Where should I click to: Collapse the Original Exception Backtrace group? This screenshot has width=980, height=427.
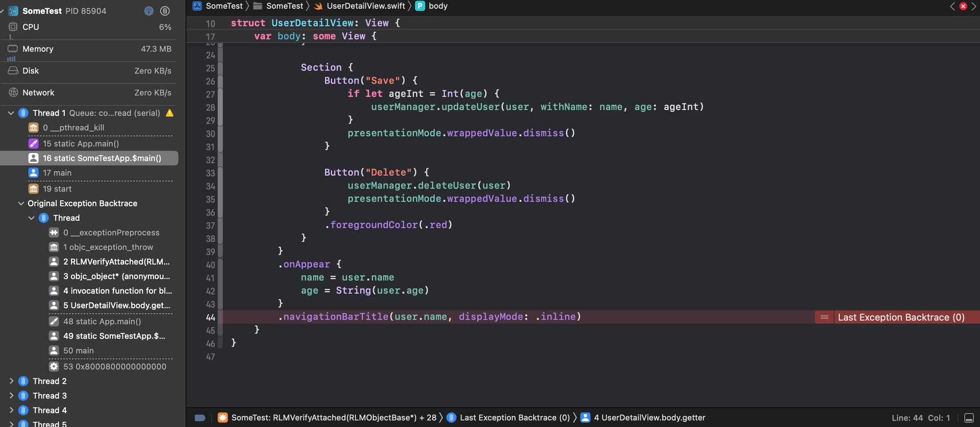(x=21, y=203)
